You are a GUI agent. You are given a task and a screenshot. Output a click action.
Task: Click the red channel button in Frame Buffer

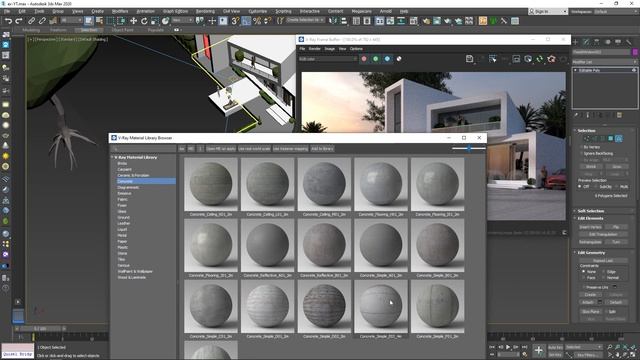(x=364, y=59)
